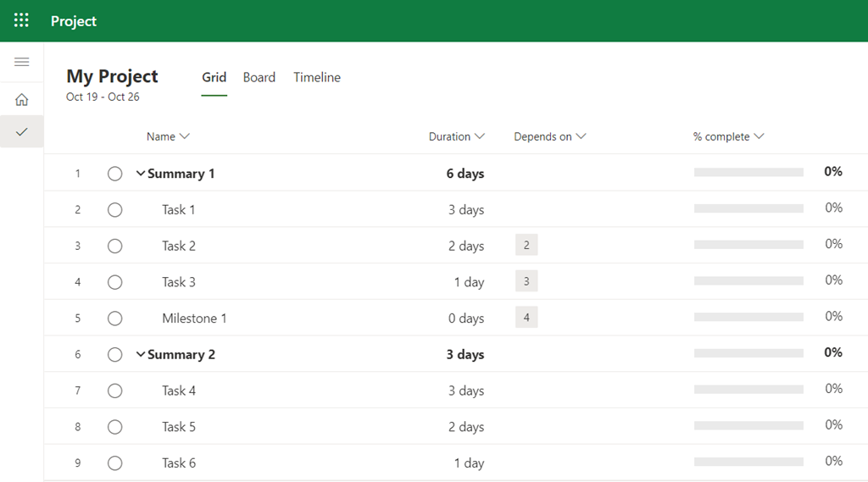Go to the Home icon in sidebar
868x482 pixels.
point(22,99)
